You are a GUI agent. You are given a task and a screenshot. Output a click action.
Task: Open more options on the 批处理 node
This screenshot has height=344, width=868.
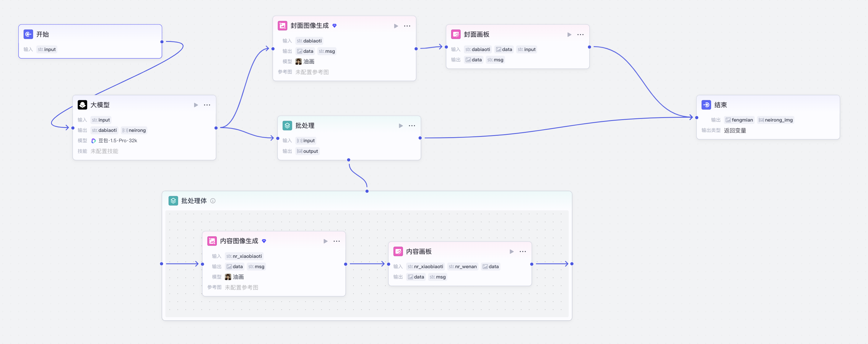[x=412, y=126]
